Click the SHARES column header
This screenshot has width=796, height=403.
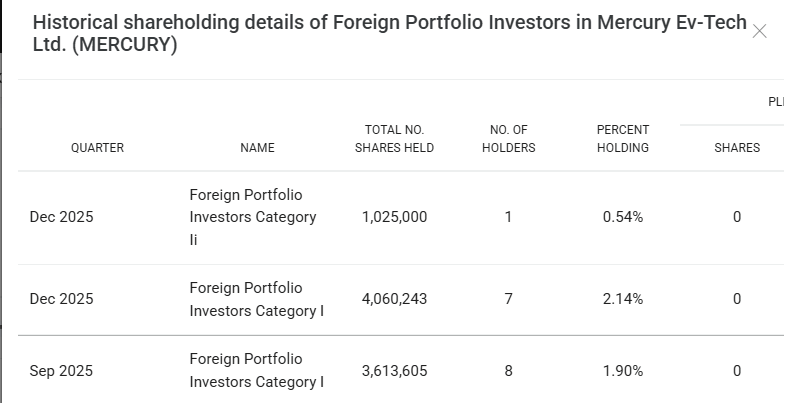pyautogui.click(x=736, y=148)
